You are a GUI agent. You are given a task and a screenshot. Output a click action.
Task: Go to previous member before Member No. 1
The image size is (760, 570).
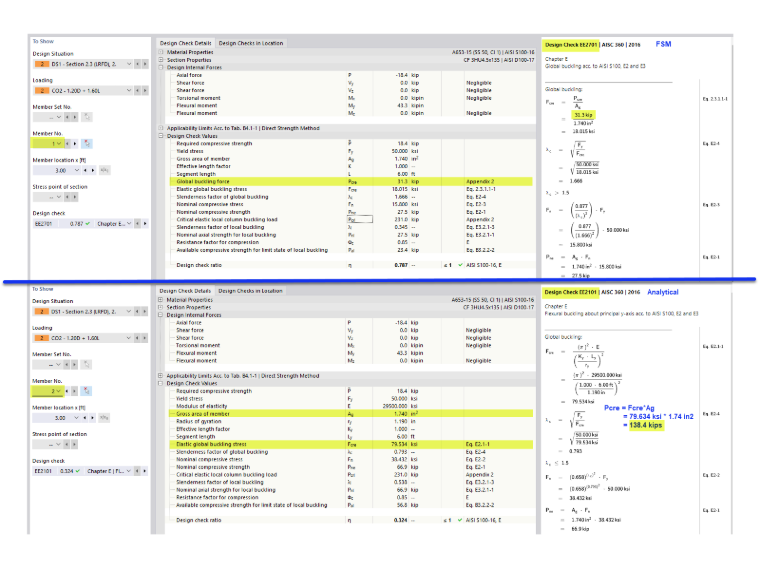(68, 143)
